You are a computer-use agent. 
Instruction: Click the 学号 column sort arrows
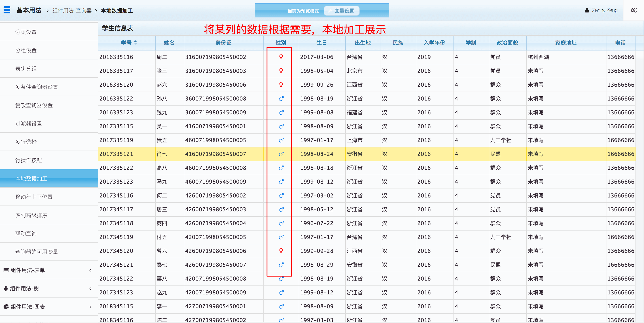pyautogui.click(x=136, y=42)
